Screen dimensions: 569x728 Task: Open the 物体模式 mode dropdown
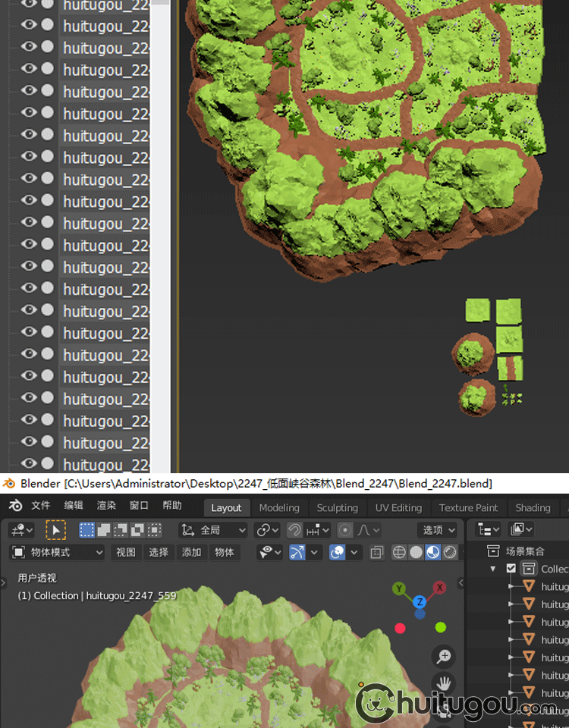pos(57,553)
